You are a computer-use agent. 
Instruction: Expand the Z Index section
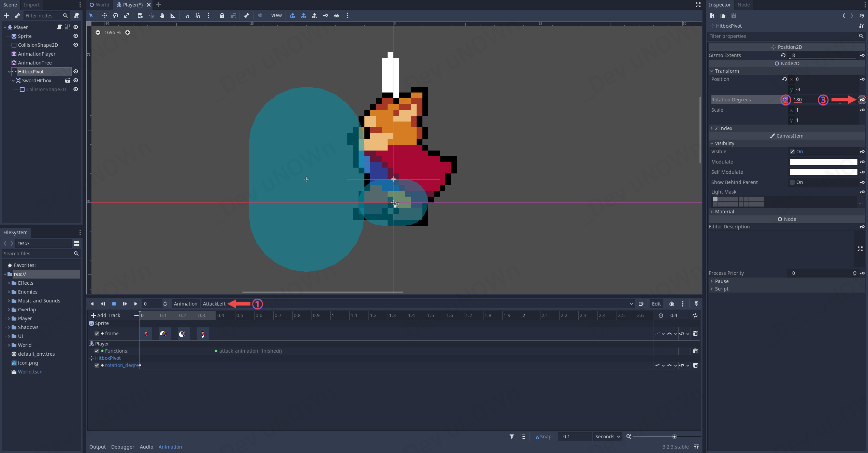click(x=723, y=128)
